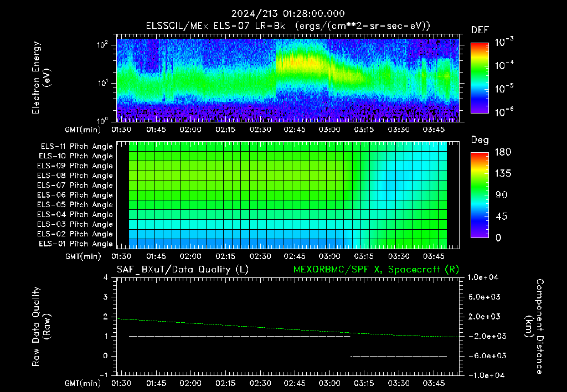Click the green MEXORBMC/SPF X, Spacecraft (R) legend
Image resolution: width=567 pixels, height=392 pixels.
coord(376,270)
